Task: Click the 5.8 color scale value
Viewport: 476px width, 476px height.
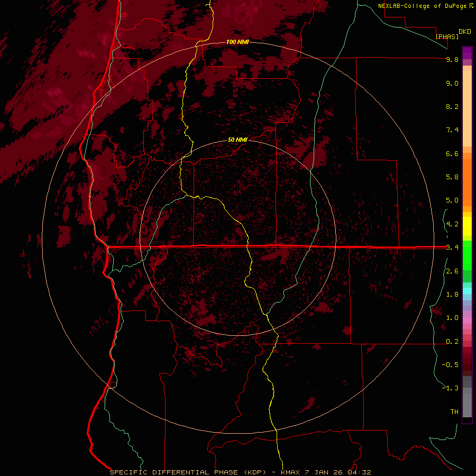Action: pos(452,177)
